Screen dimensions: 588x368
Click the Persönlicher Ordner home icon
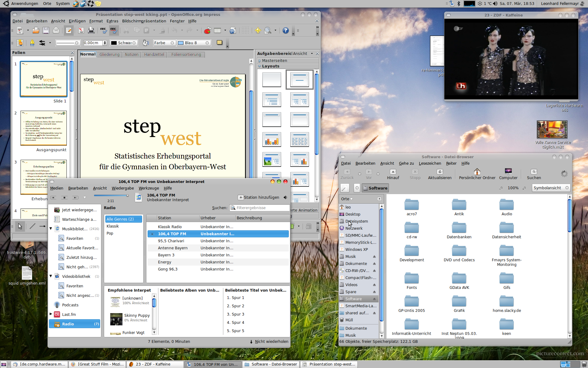click(x=477, y=172)
